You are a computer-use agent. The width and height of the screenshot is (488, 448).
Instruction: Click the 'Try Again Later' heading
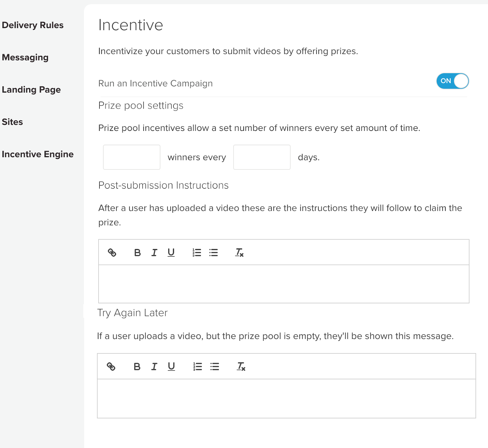click(132, 313)
